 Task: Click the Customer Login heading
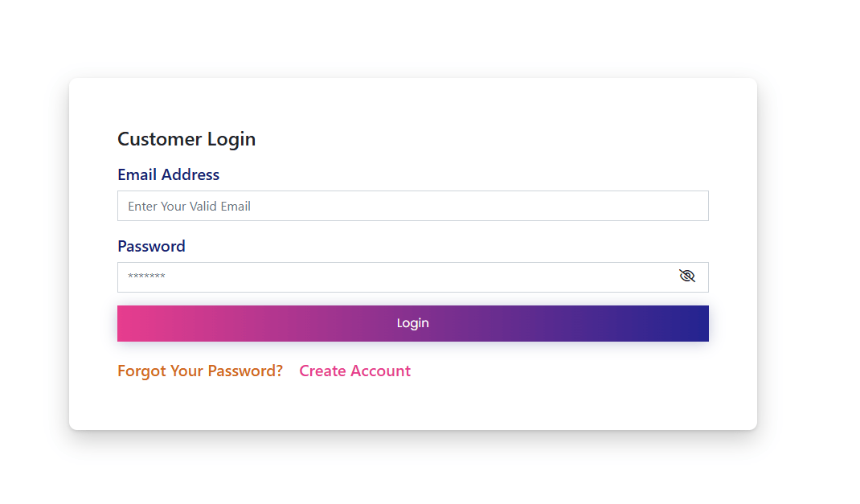click(x=186, y=139)
